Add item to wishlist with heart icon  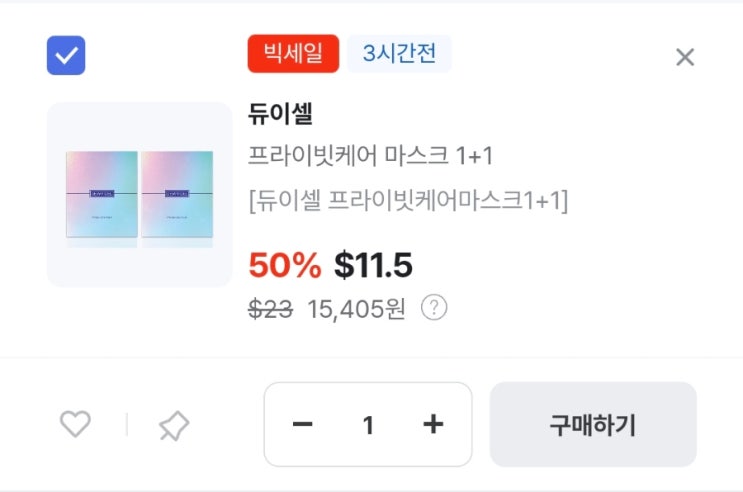75,425
